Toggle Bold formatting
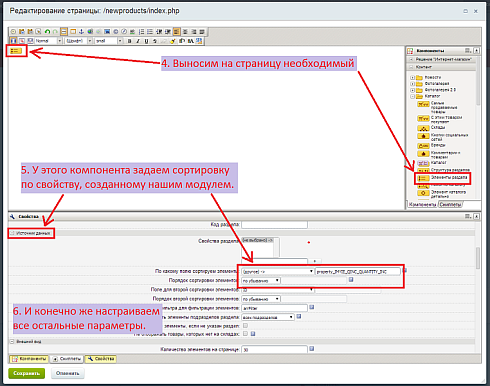Image resolution: width=490 pixels, height=386 pixels. 130,41
